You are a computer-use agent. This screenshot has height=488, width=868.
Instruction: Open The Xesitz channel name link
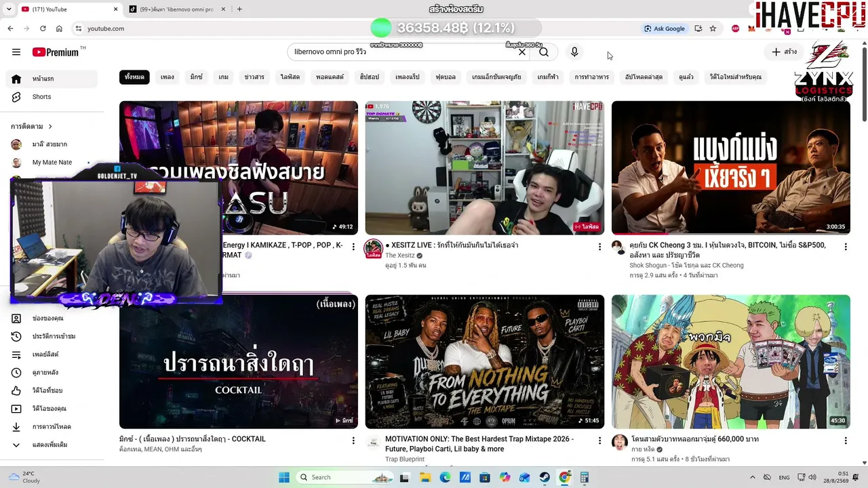click(x=400, y=256)
